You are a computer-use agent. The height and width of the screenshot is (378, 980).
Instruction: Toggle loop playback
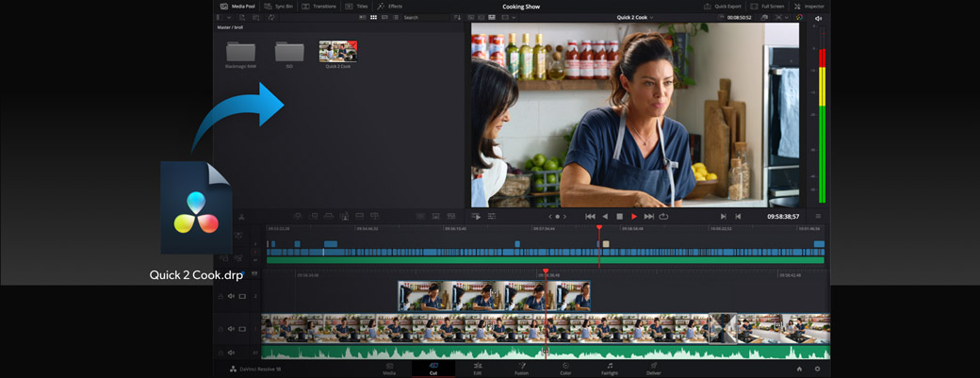point(663,216)
